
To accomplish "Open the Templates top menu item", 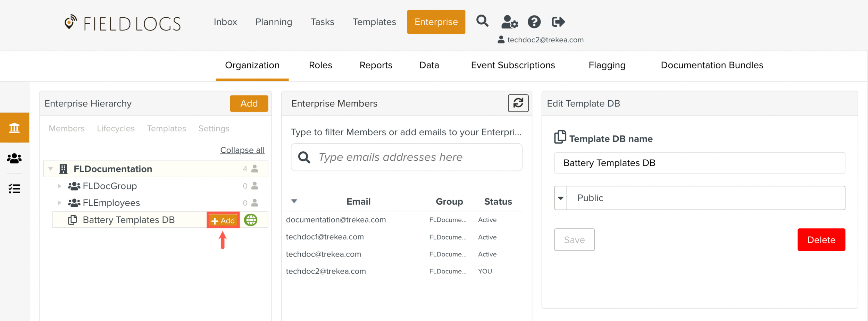I will point(374,22).
